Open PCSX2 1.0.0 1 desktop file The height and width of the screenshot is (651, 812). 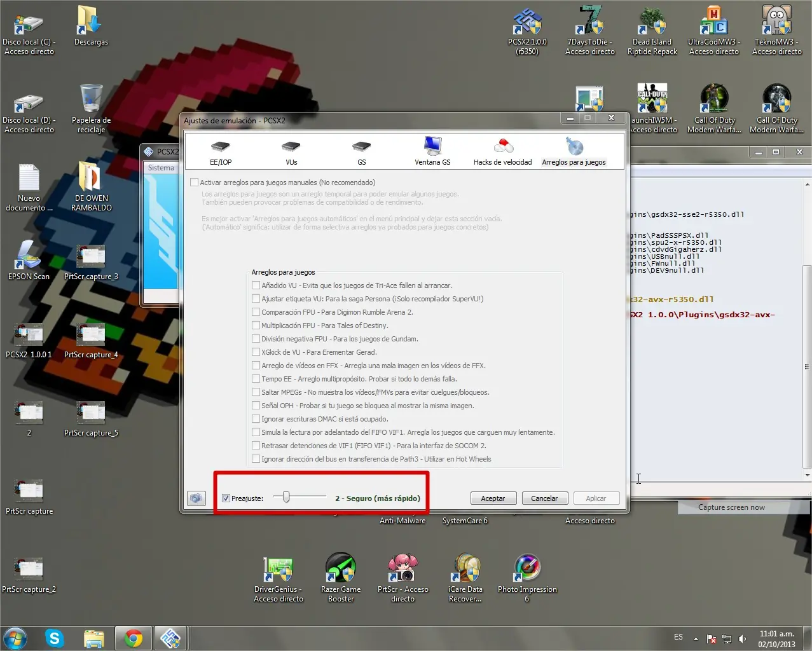point(29,340)
